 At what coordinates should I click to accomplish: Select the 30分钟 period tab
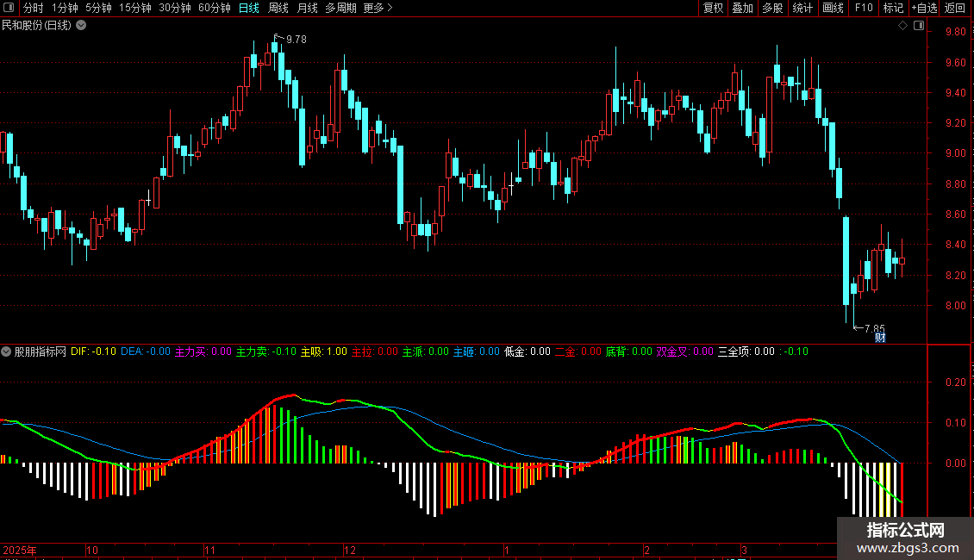[x=175, y=8]
